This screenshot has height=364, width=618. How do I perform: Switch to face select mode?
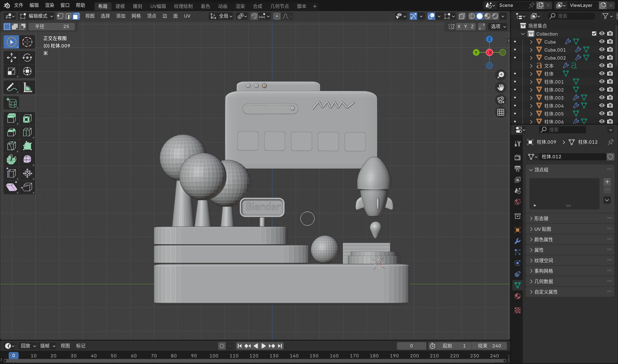tap(76, 16)
